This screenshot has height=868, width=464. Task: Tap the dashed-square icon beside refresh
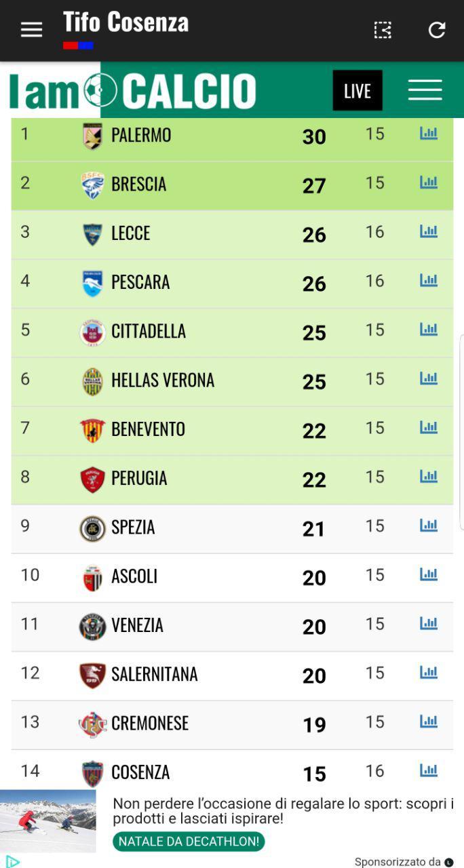pyautogui.click(x=383, y=30)
